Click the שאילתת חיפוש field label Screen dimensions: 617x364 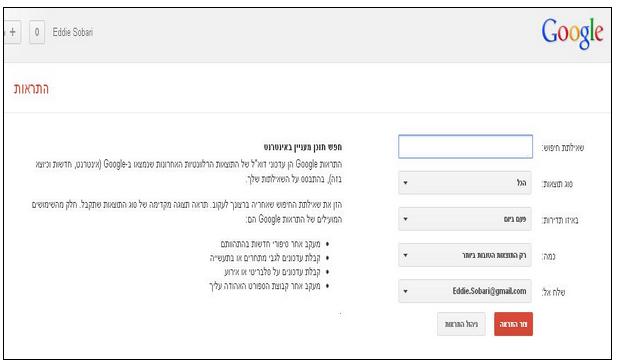[x=563, y=148]
